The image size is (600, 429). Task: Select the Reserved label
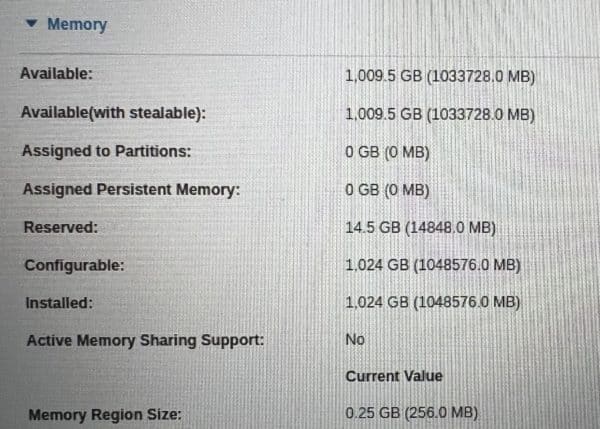click(x=61, y=227)
